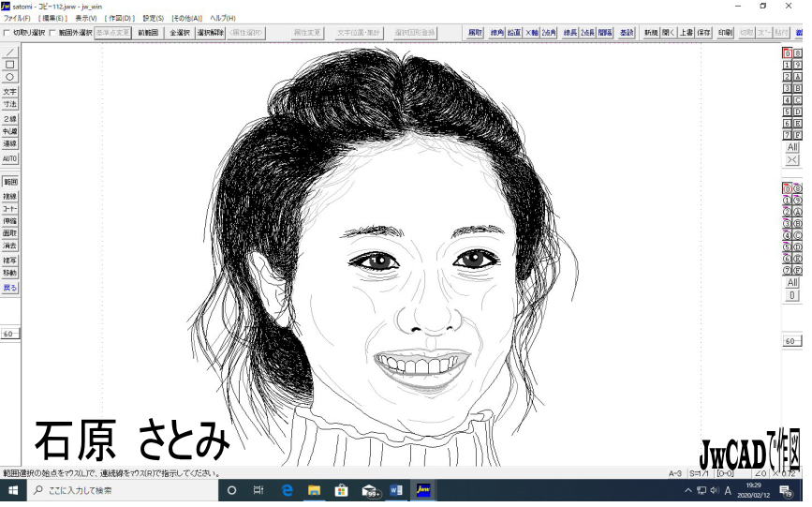The height and width of the screenshot is (507, 812).
Task: Select the 面取 chamfer tool
Action: [10, 233]
